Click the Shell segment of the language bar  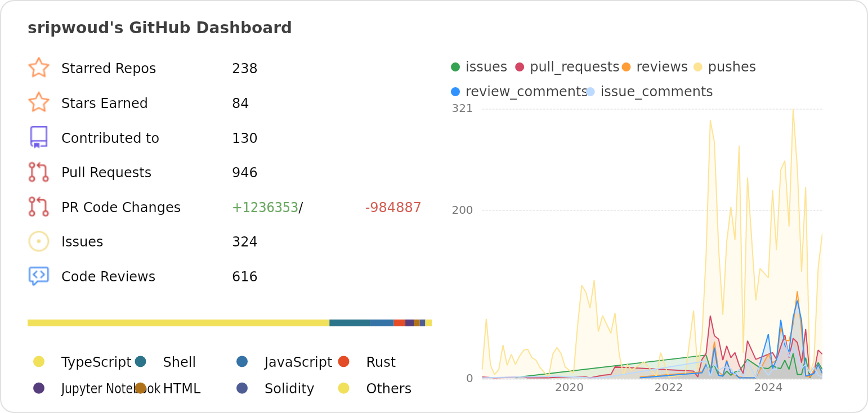pyautogui.click(x=350, y=323)
